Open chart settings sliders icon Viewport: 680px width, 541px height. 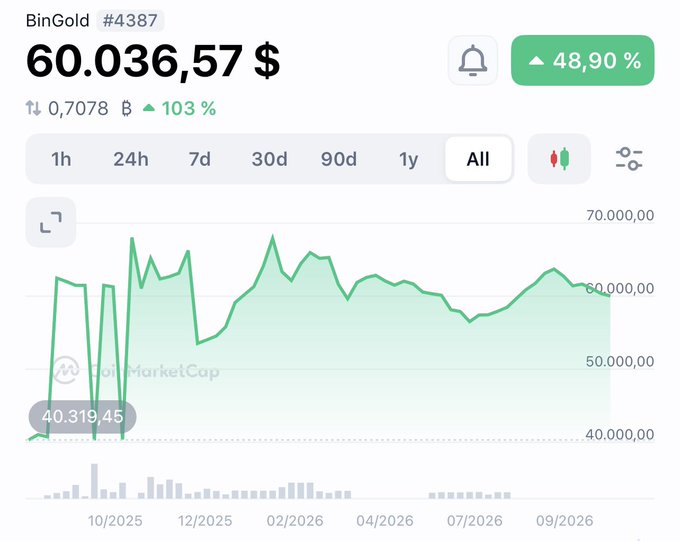click(x=629, y=159)
